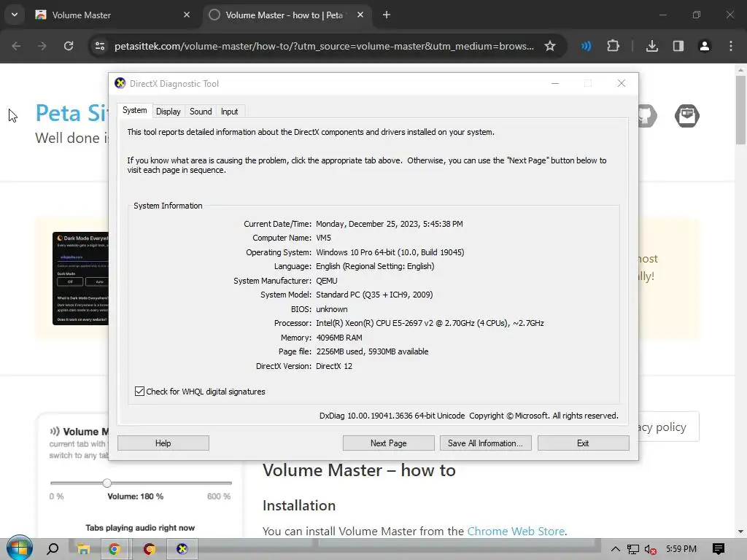Open the notification center icon
The width and height of the screenshot is (747, 560).
pyautogui.click(x=719, y=549)
